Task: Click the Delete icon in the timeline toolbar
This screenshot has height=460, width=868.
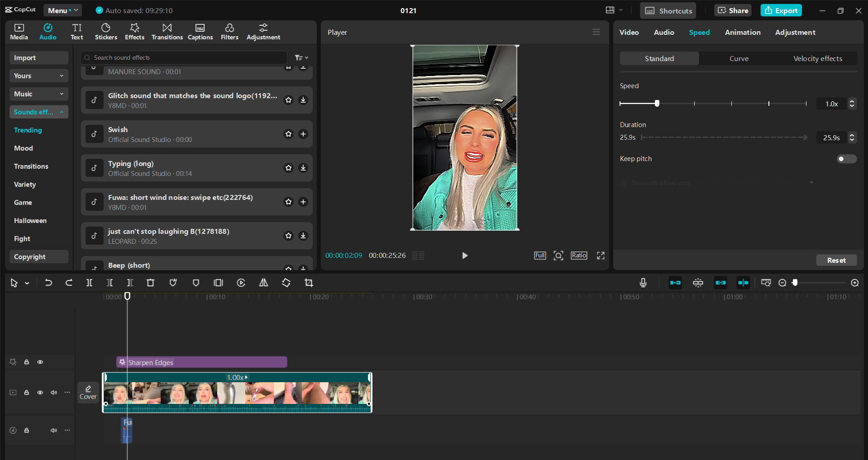Action: [150, 283]
